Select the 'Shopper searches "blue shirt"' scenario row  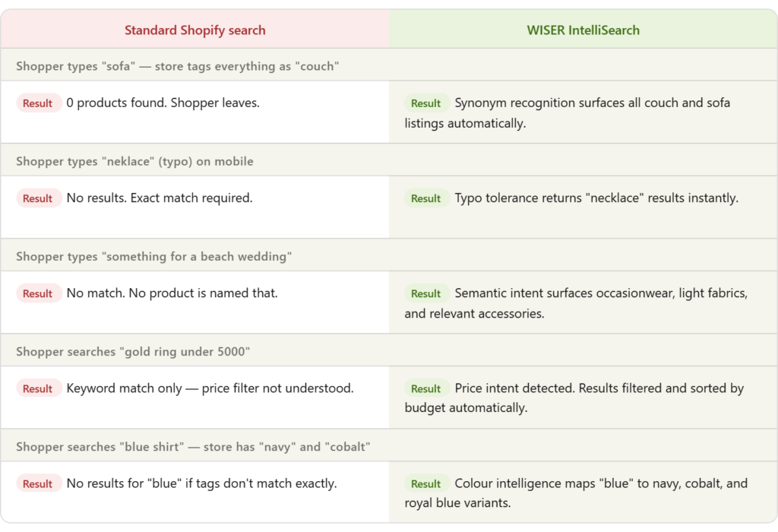point(193,446)
